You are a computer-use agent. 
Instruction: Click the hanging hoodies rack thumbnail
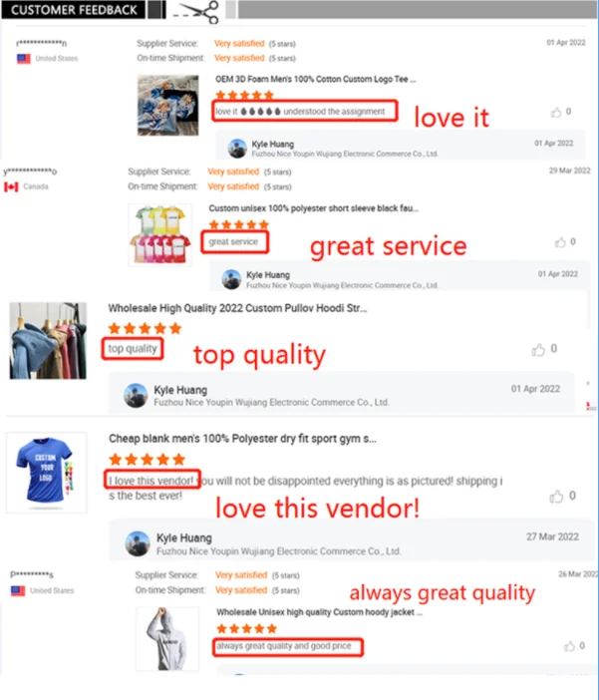pyautogui.click(x=48, y=341)
